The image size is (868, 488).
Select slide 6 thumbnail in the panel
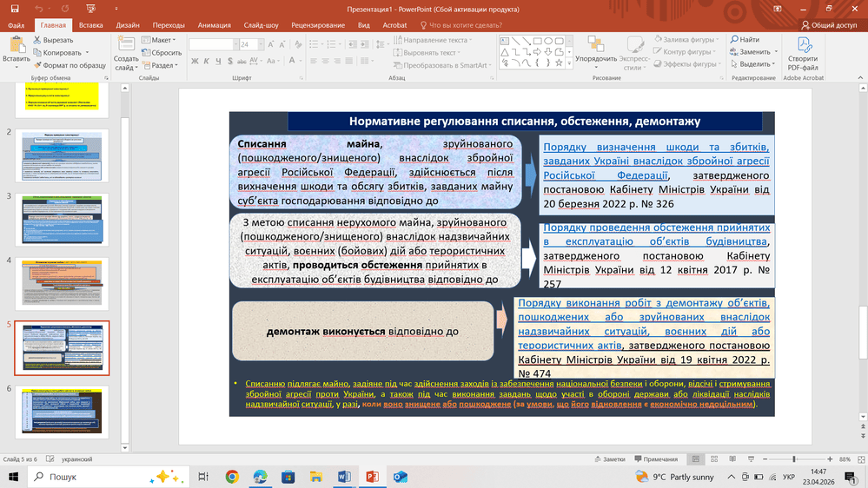click(x=61, y=413)
